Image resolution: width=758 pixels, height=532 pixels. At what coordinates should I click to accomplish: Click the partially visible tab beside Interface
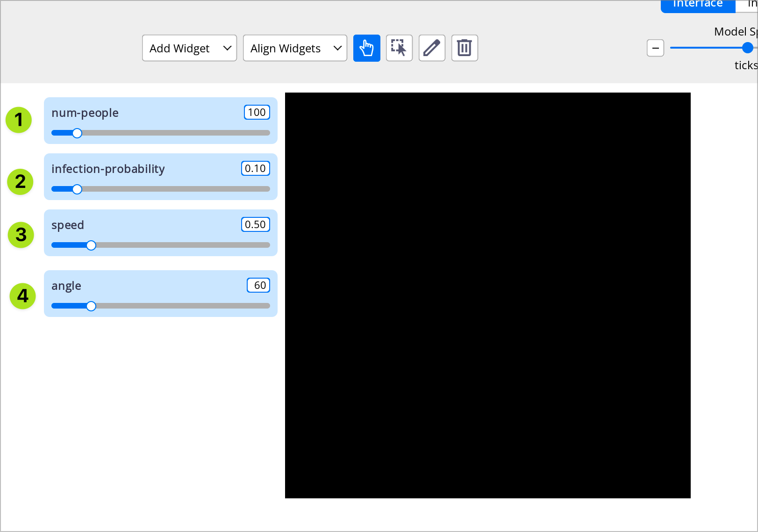click(x=751, y=4)
